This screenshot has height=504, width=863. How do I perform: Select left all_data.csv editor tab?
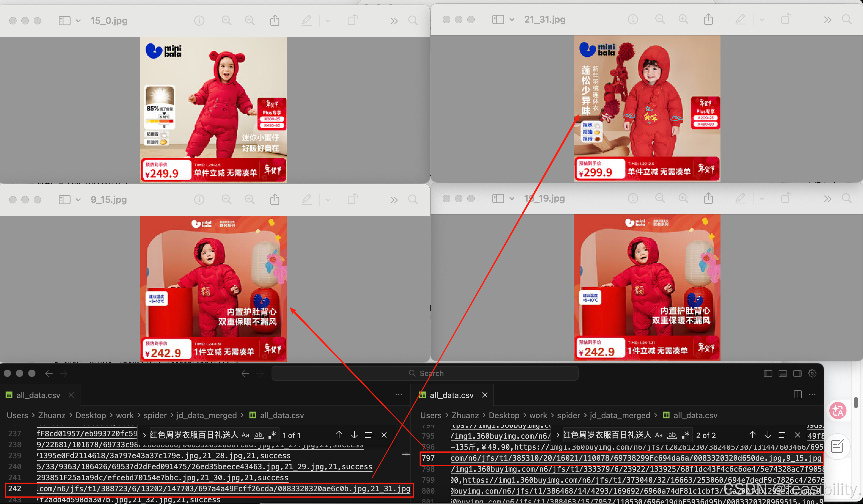click(38, 395)
